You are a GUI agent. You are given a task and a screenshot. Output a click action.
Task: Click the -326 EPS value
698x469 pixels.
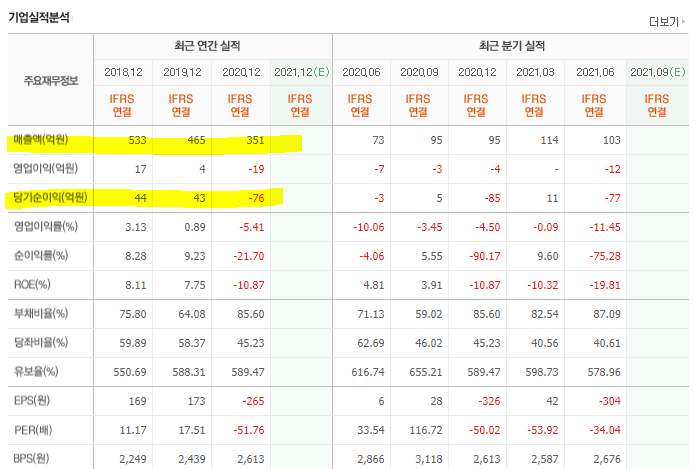(489, 401)
